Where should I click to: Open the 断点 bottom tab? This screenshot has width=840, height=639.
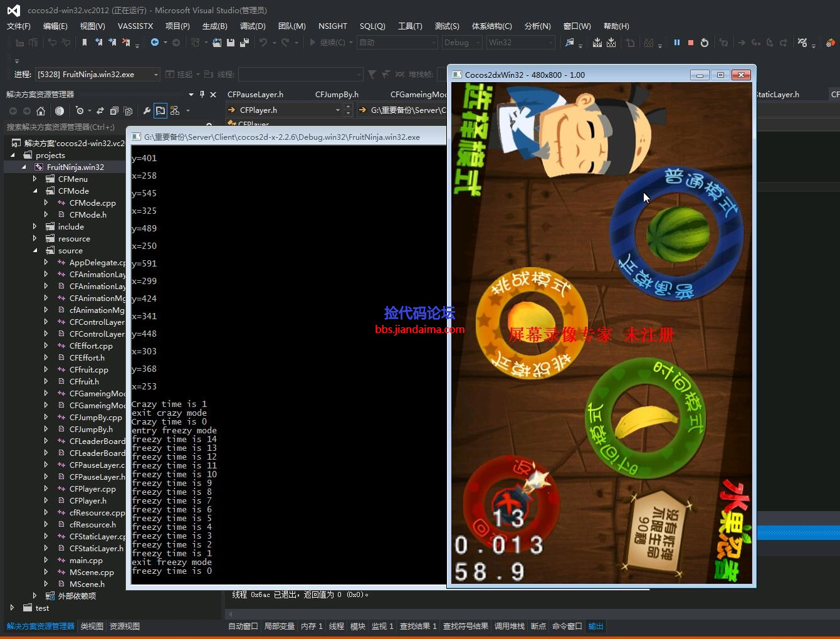point(538,626)
